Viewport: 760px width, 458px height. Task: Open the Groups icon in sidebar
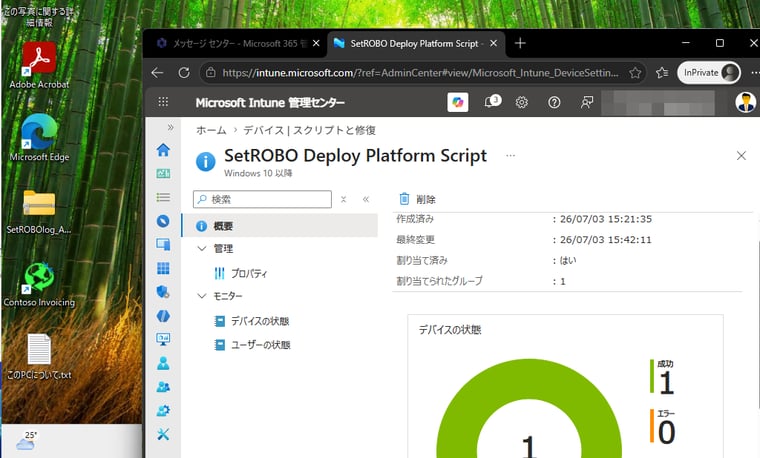[x=163, y=387]
